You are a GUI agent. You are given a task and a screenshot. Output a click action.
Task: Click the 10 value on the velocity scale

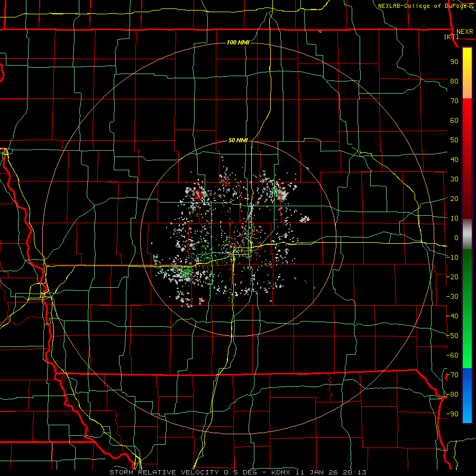[x=454, y=218]
